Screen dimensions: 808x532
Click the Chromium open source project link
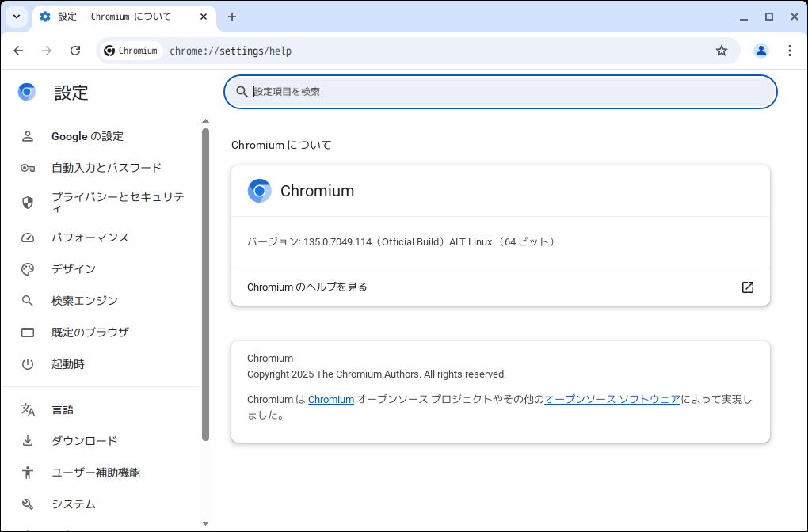pyautogui.click(x=331, y=400)
